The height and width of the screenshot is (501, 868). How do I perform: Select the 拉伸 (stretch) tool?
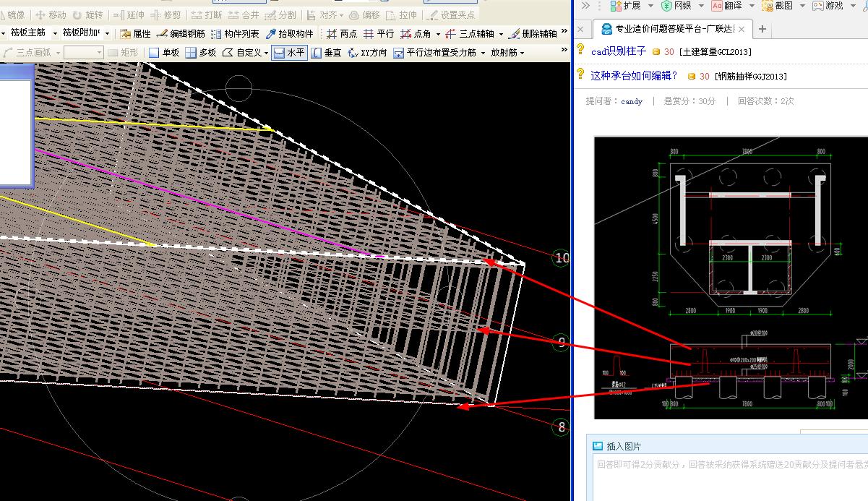click(402, 14)
